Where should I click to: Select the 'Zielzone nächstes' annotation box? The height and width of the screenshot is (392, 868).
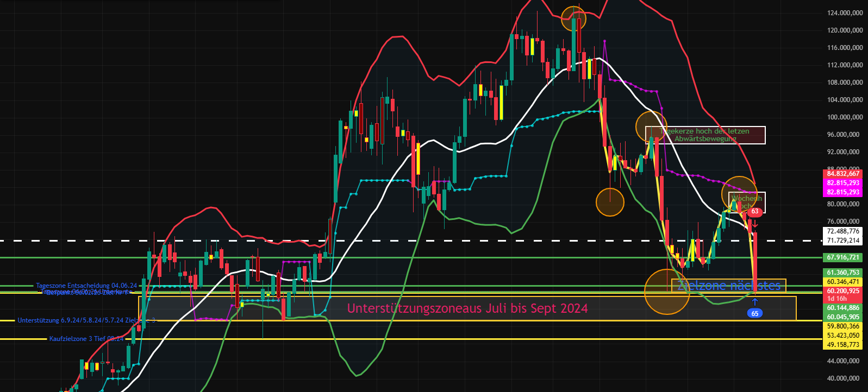click(x=729, y=286)
